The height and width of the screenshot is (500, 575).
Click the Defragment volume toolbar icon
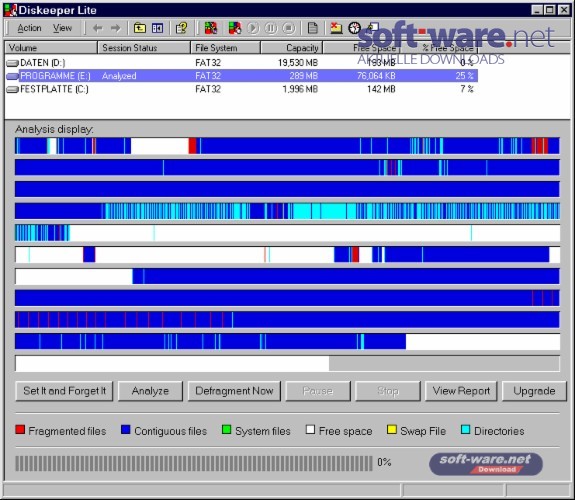[235, 28]
